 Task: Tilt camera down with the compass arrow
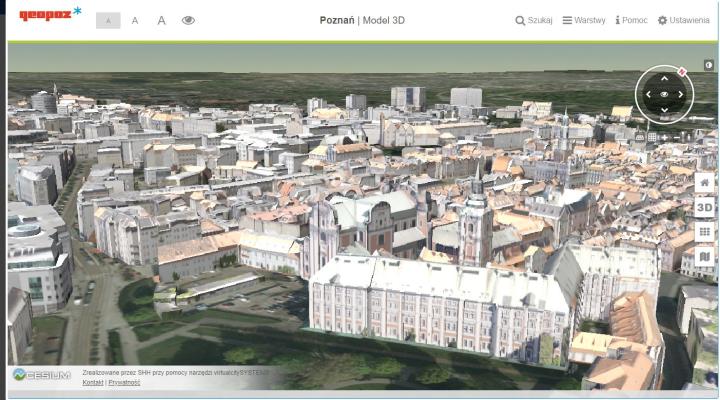pyautogui.click(x=665, y=110)
